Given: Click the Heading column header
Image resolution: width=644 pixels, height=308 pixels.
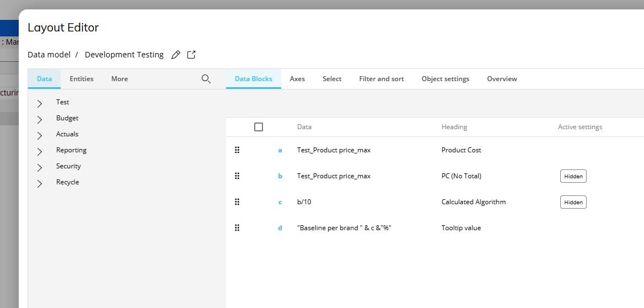Looking at the screenshot, I should coord(454,127).
